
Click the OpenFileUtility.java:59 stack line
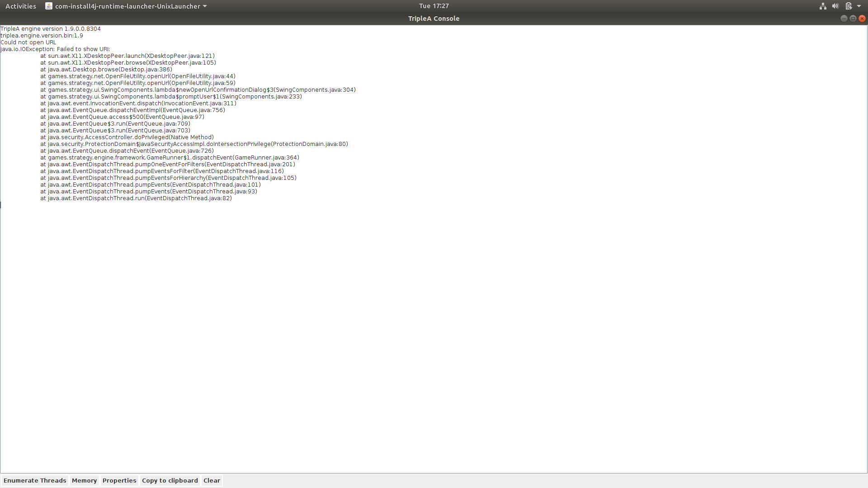click(138, 83)
